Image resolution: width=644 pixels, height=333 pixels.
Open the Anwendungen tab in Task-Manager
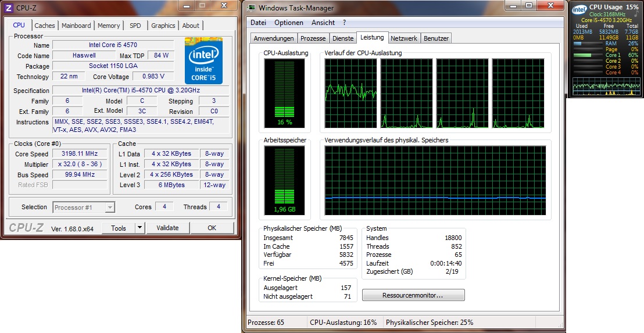click(x=274, y=38)
